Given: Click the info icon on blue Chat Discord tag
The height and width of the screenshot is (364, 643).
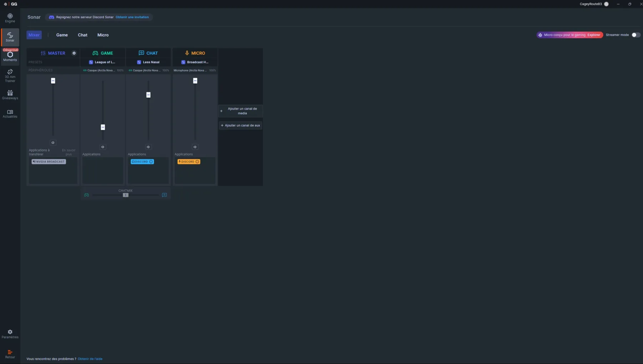Looking at the screenshot, I should click(x=151, y=162).
